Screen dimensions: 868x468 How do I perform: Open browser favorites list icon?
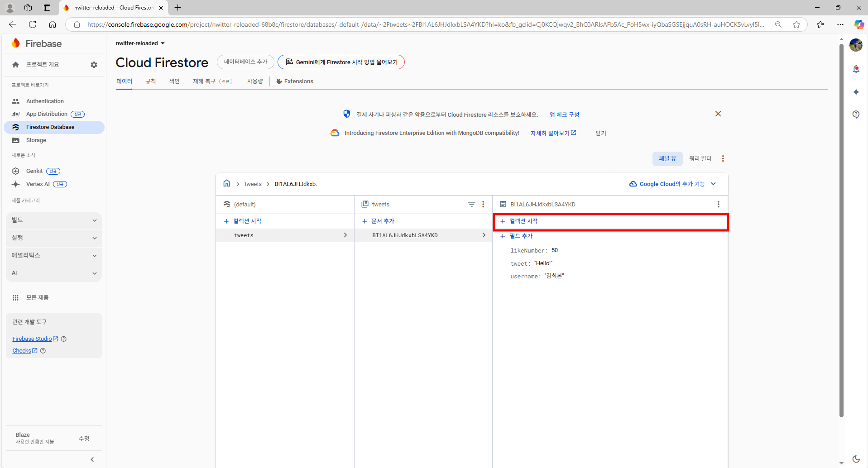[x=820, y=24]
